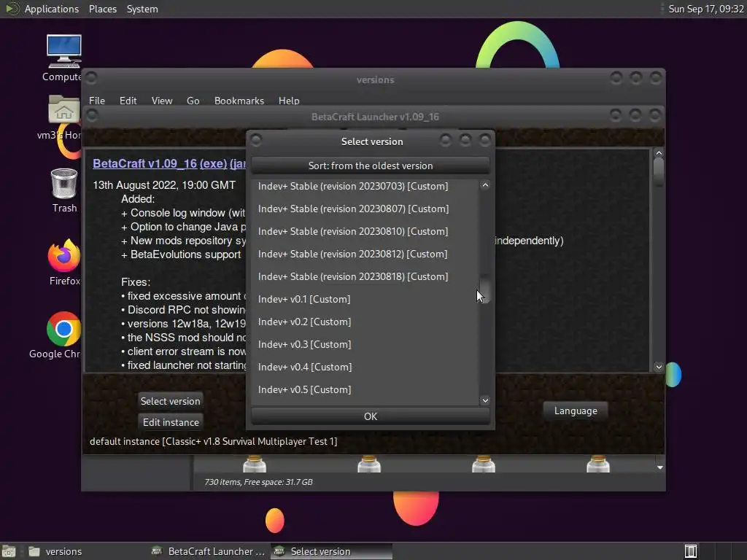Open the Applications menu

tap(52, 9)
